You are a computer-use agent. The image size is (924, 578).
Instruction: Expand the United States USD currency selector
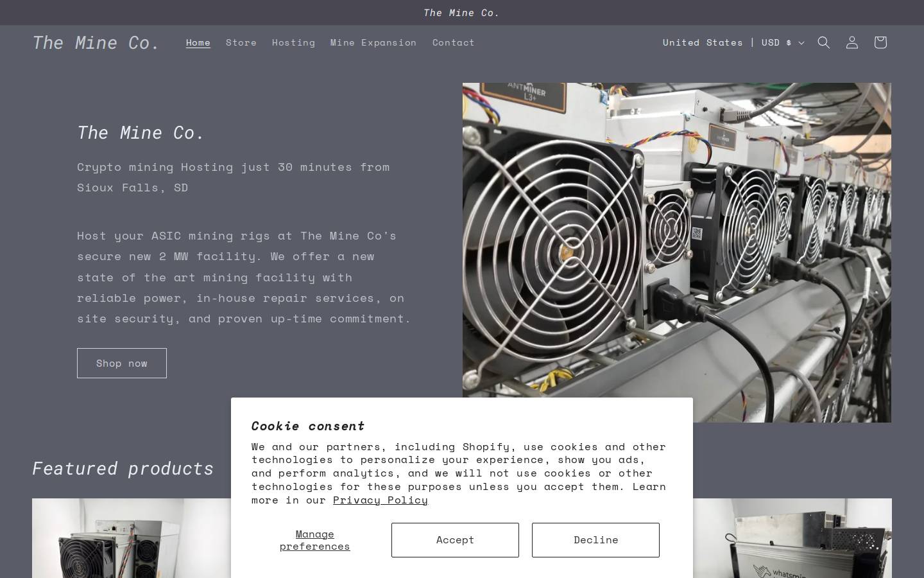pyautogui.click(x=733, y=42)
